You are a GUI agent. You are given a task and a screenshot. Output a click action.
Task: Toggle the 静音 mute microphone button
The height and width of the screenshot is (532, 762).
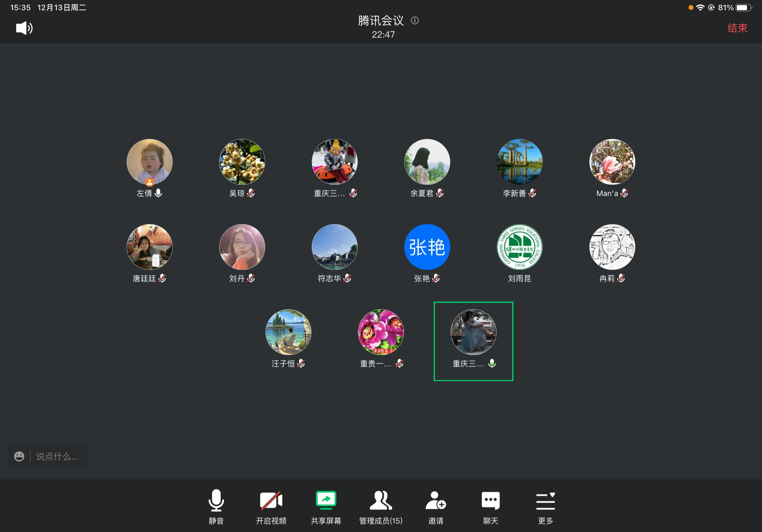tap(216, 500)
